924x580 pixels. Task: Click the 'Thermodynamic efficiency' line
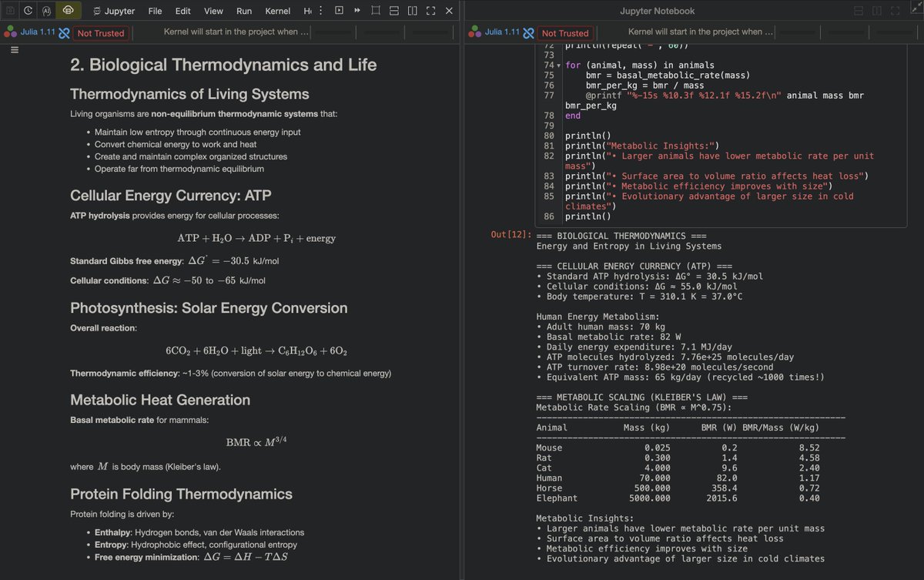click(x=230, y=374)
